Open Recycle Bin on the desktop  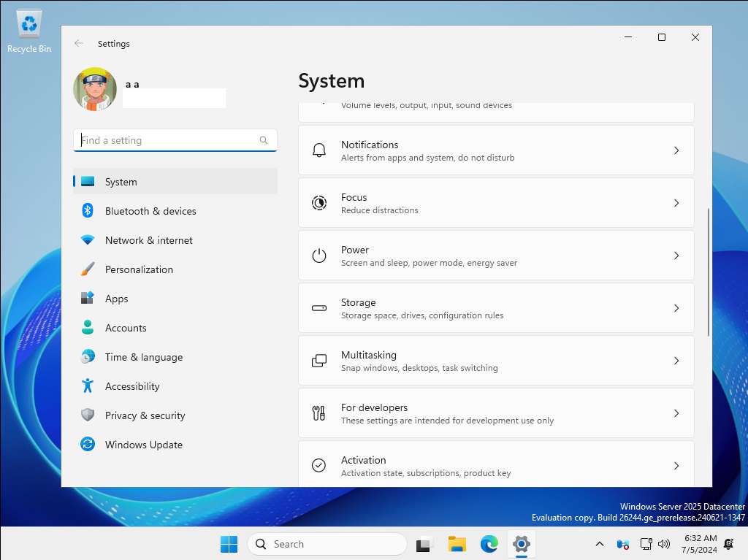pos(29,31)
